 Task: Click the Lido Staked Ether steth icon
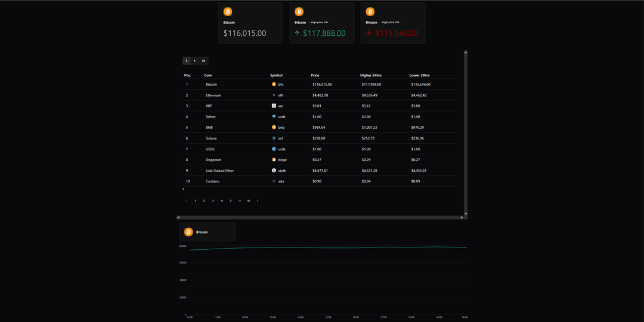[274, 171]
